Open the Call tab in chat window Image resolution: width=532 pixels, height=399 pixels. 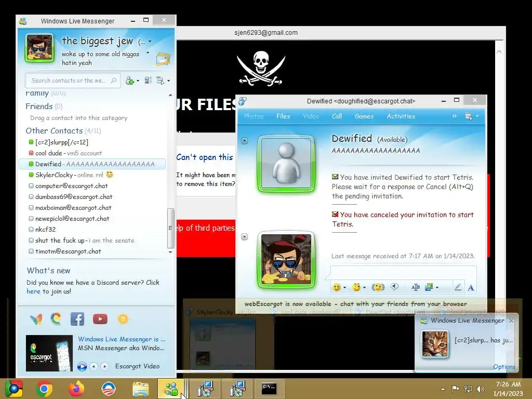coord(337,116)
